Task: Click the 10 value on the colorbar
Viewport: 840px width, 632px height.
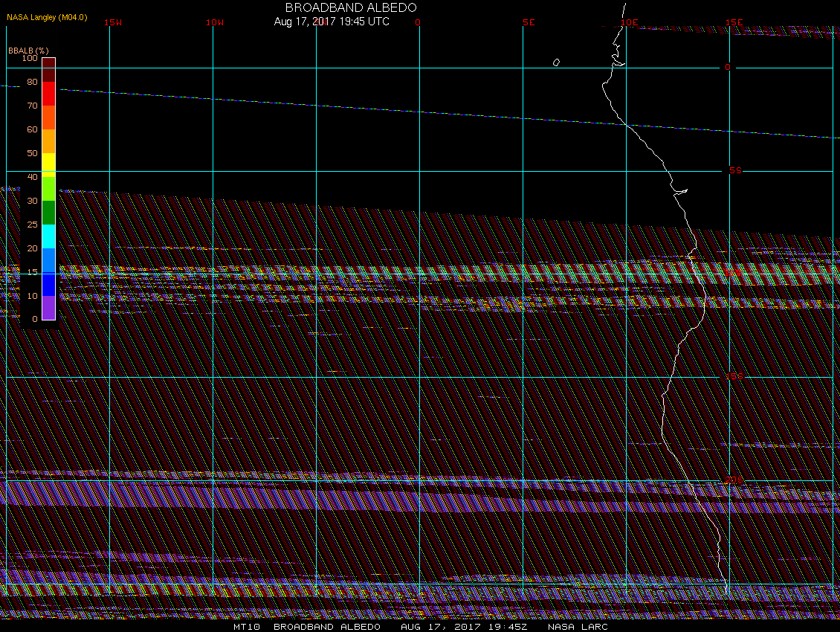Action: [x=33, y=296]
